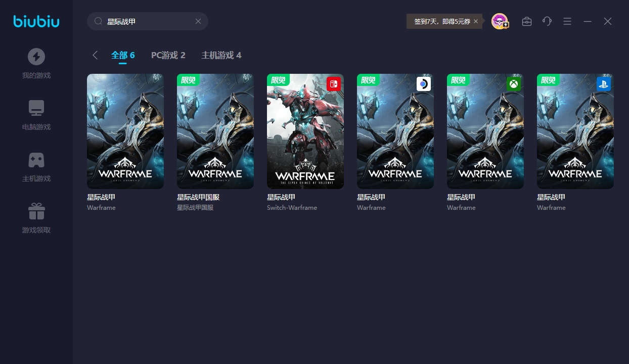Open game gift claim icon
This screenshot has height=364, width=629.
point(36,211)
